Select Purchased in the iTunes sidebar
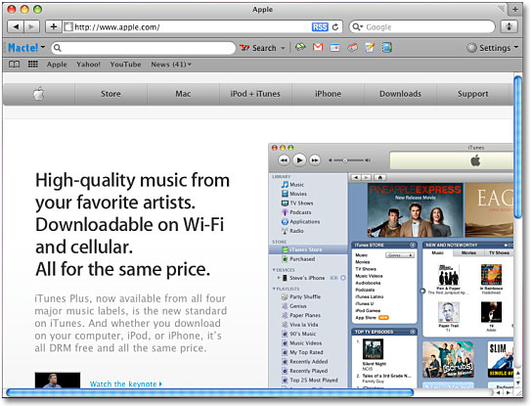 click(x=298, y=259)
